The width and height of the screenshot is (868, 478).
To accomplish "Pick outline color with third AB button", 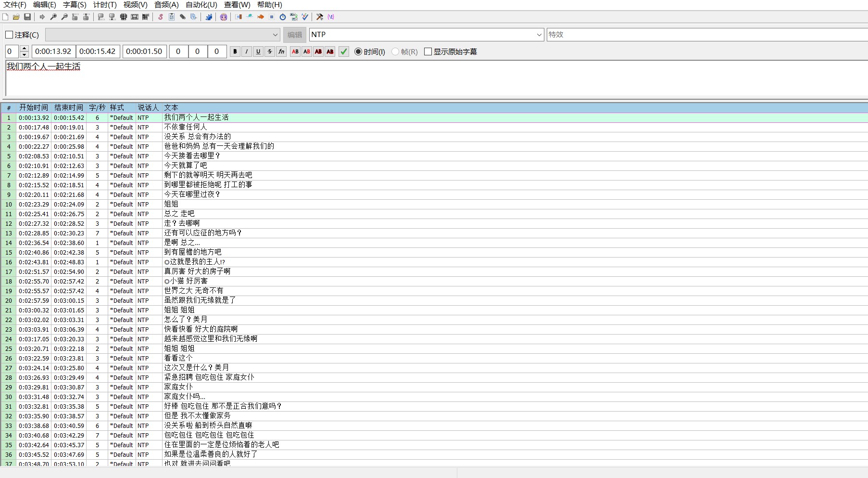I will point(318,52).
